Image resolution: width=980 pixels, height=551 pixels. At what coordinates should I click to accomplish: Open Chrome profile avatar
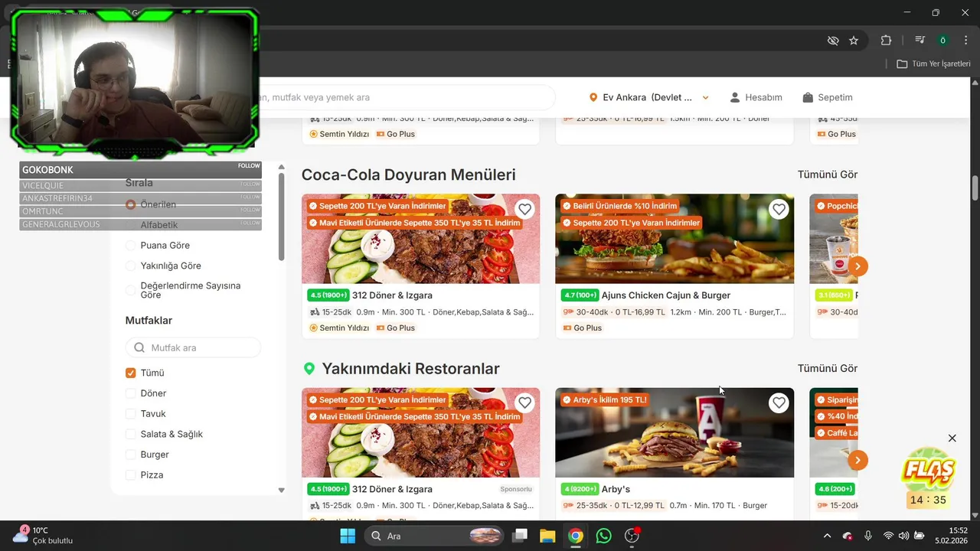coord(943,41)
